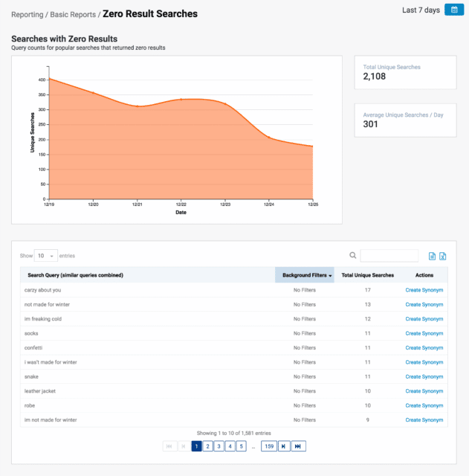Go to previous page arrow in pagination
Screen dimensions: 469x476
(x=184, y=446)
